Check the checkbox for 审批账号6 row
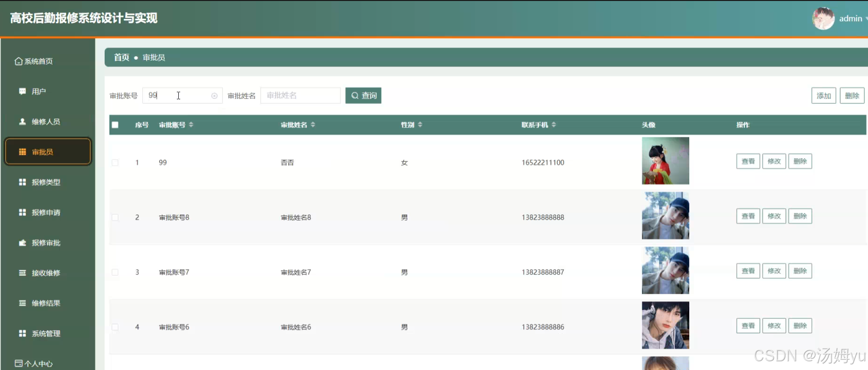The width and height of the screenshot is (868, 370). [x=115, y=327]
